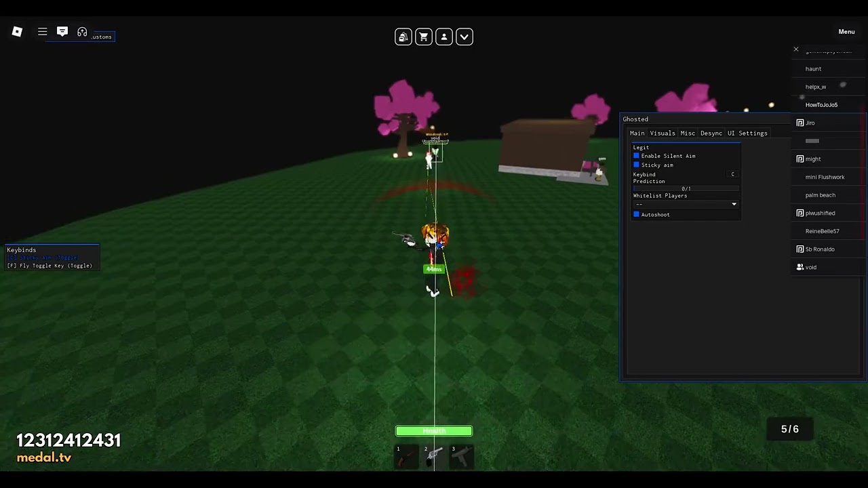Click the Fly Toggle Key keybind entry
This screenshot has width=868, height=488.
pyautogui.click(x=50, y=266)
